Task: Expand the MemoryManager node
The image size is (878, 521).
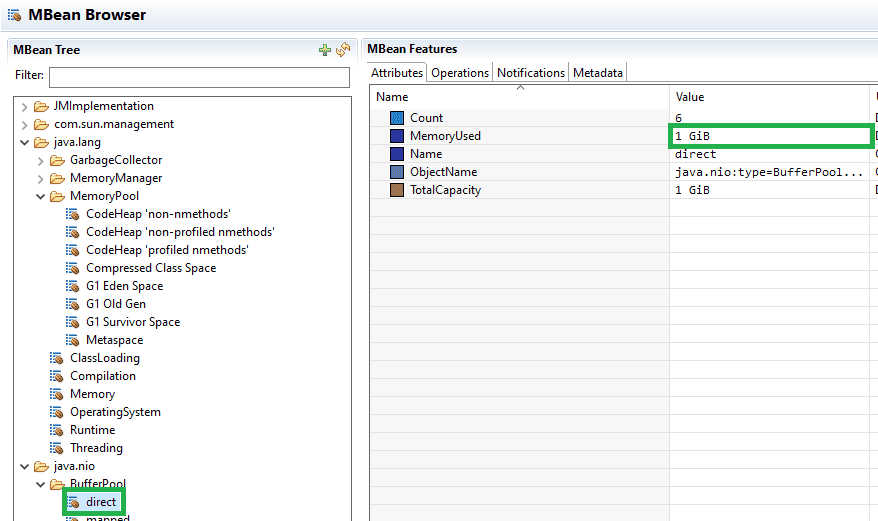Action: [x=40, y=179]
